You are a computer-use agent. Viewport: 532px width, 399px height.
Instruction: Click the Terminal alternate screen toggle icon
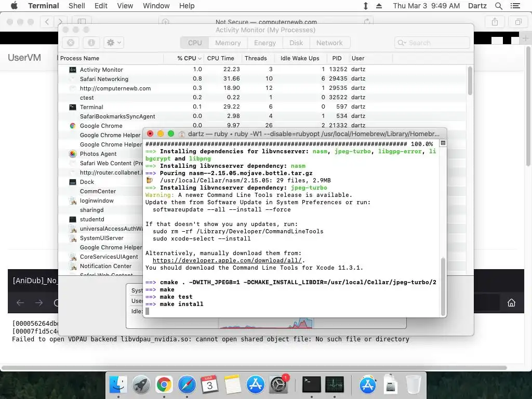click(443, 143)
